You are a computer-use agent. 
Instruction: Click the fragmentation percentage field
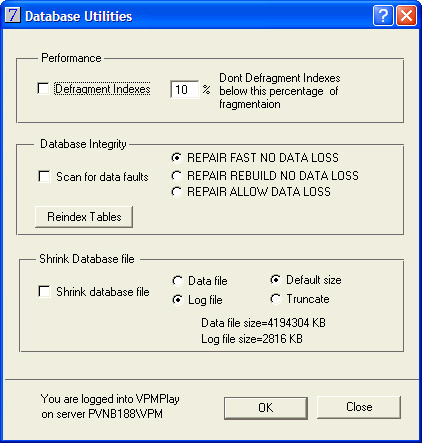click(185, 89)
